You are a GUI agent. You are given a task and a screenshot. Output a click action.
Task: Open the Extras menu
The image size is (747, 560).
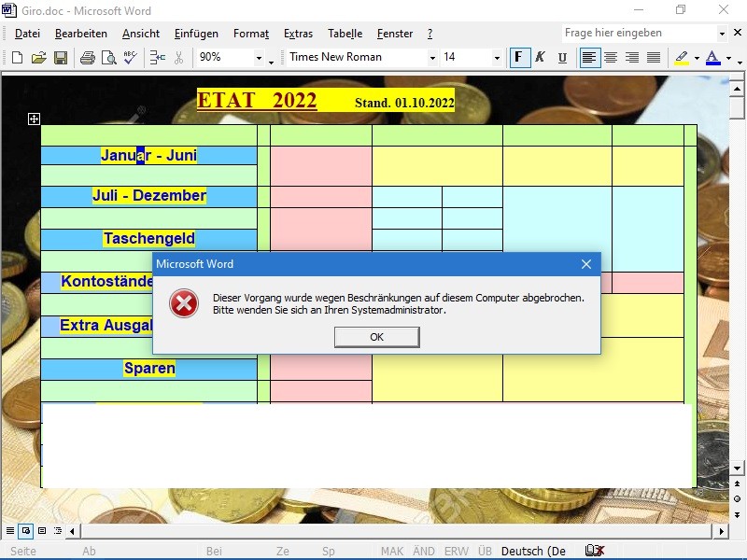pos(298,34)
